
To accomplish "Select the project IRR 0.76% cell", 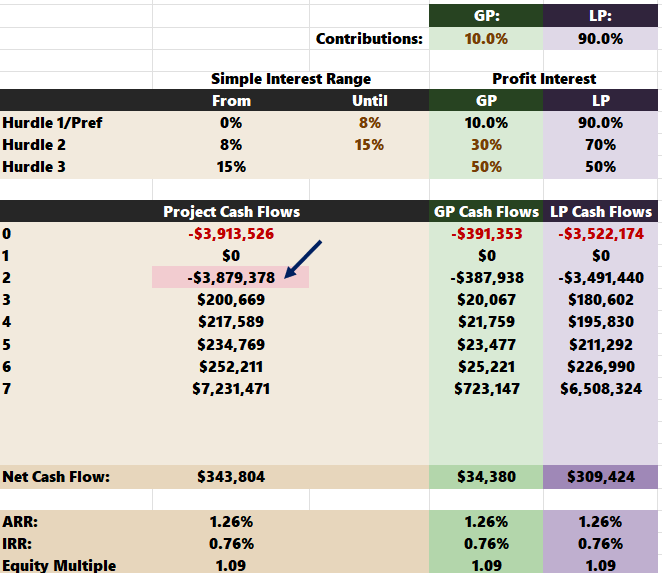I will pos(231,543).
